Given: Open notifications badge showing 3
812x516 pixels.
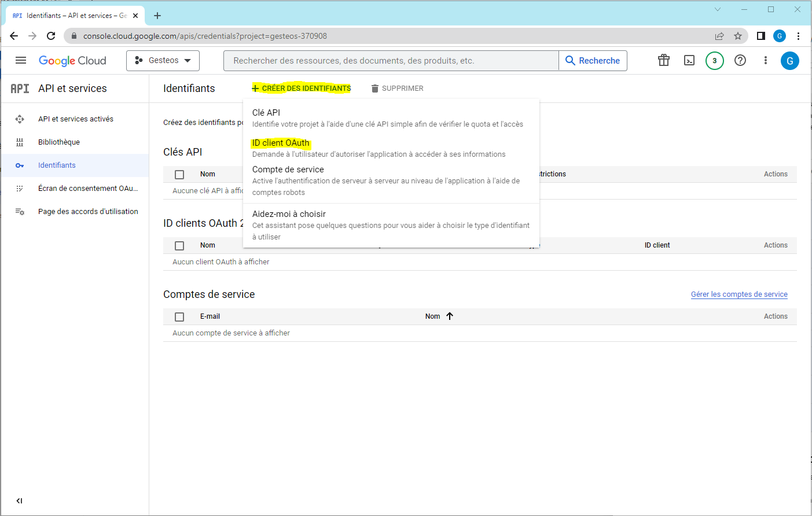Looking at the screenshot, I should pyautogui.click(x=715, y=60).
